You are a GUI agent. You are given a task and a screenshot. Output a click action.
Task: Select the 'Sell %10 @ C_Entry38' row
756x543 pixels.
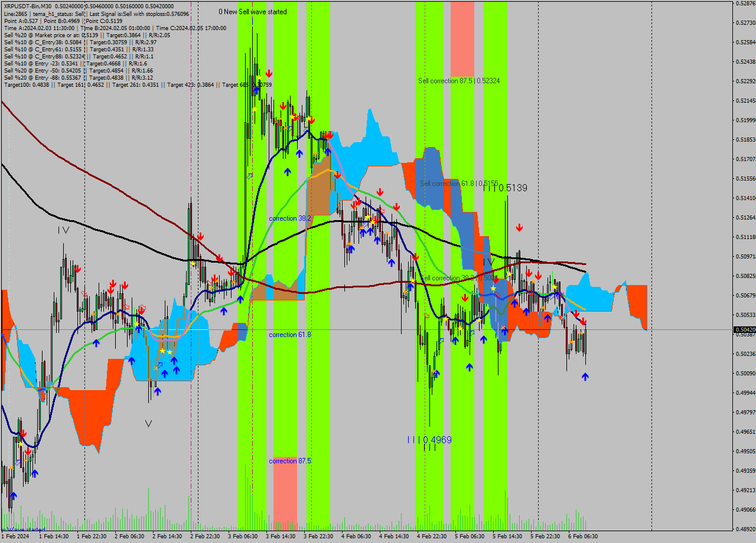click(80, 42)
